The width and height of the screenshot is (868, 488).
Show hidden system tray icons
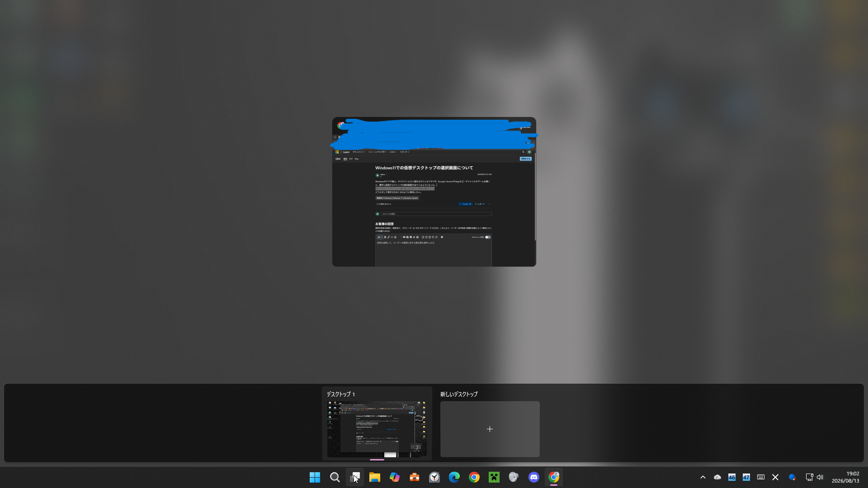coord(703,477)
